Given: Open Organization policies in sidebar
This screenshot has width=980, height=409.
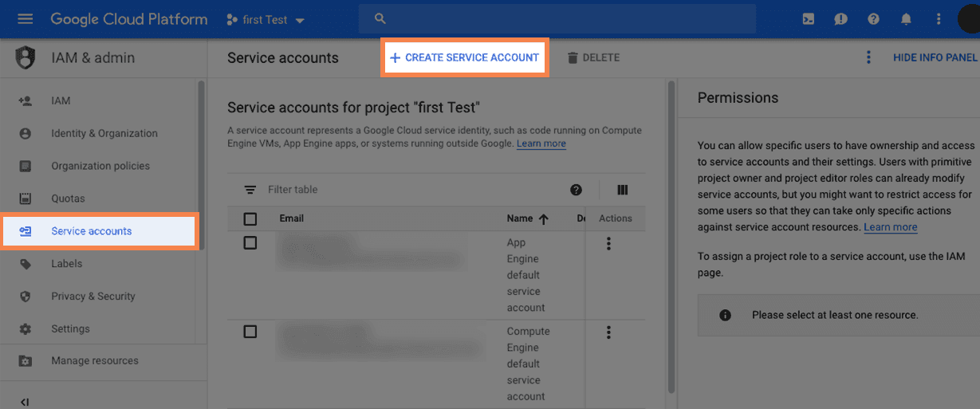Looking at the screenshot, I should click(x=100, y=166).
